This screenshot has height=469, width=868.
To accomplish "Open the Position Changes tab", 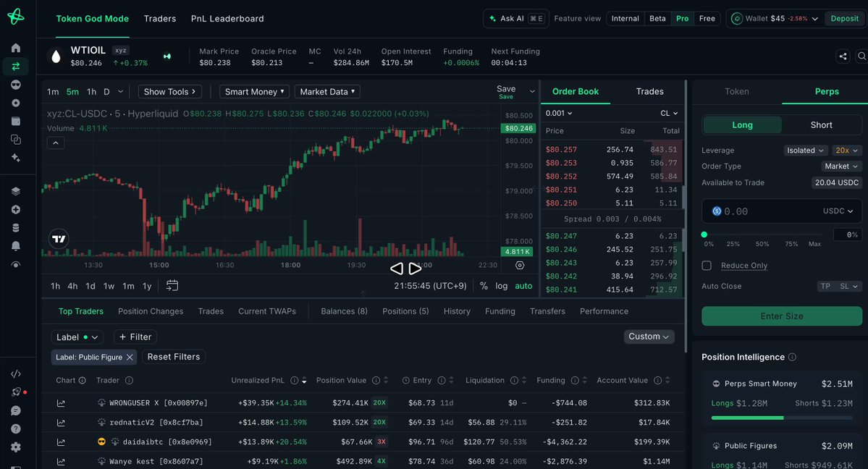I will click(x=151, y=311).
